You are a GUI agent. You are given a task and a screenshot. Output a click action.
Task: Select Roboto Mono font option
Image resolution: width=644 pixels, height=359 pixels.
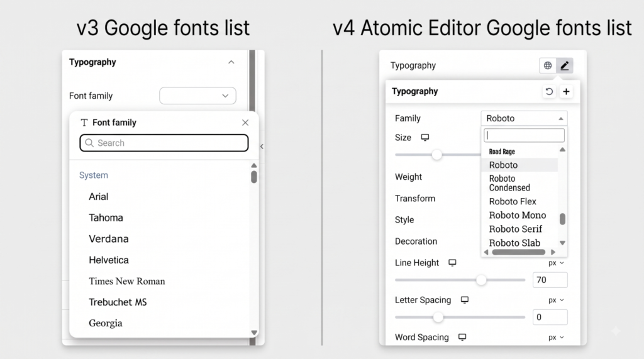[x=518, y=215]
